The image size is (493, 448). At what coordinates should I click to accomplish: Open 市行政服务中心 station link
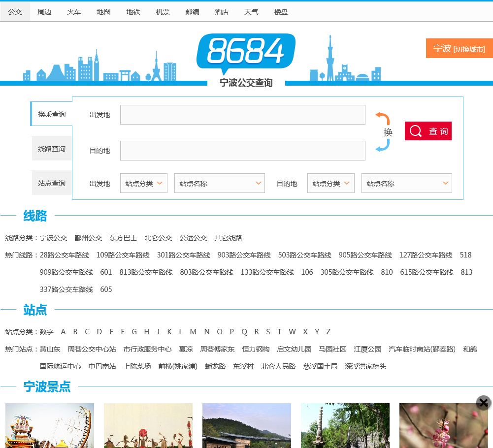[x=147, y=349]
